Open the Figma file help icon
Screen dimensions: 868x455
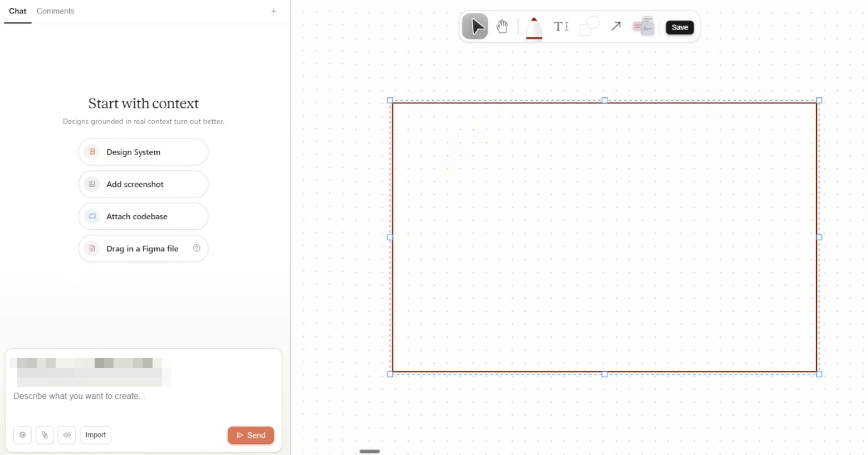coord(197,248)
